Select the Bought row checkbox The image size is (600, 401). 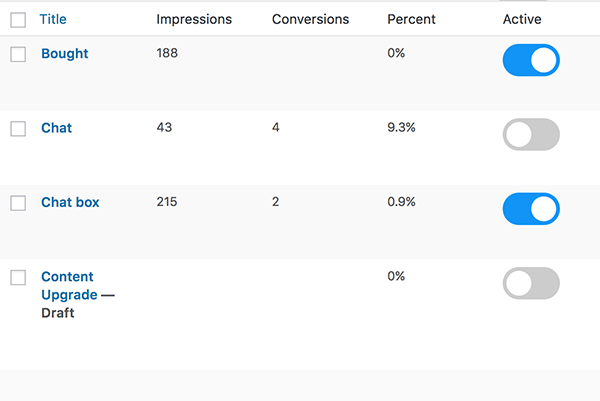point(18,54)
